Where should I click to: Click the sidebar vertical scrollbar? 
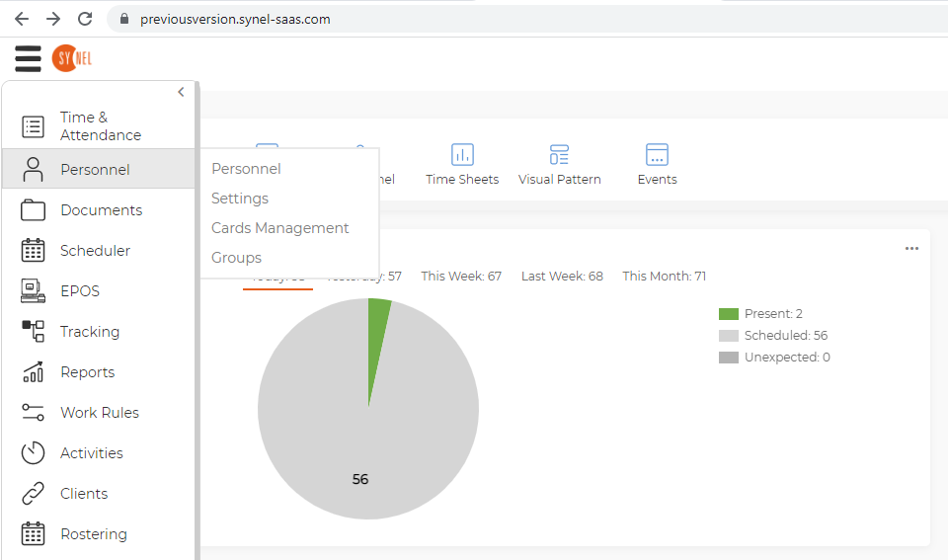pos(197,321)
